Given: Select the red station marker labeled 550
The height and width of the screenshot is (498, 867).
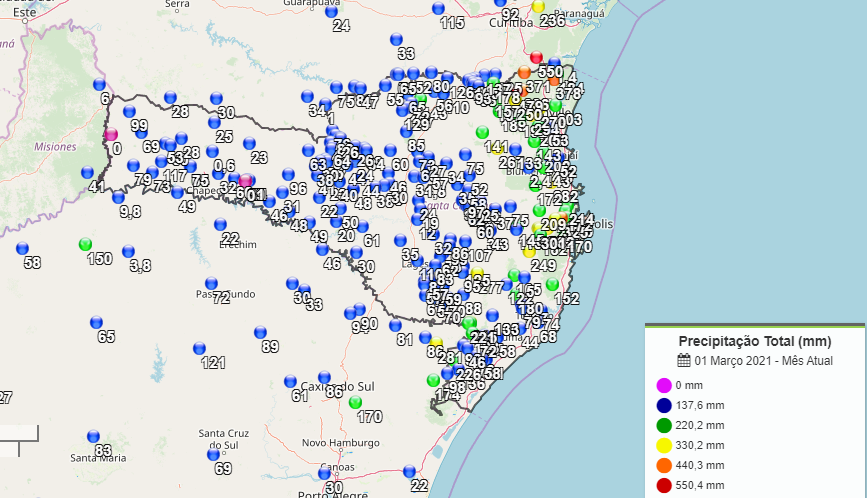Looking at the screenshot, I should click(x=536, y=58).
